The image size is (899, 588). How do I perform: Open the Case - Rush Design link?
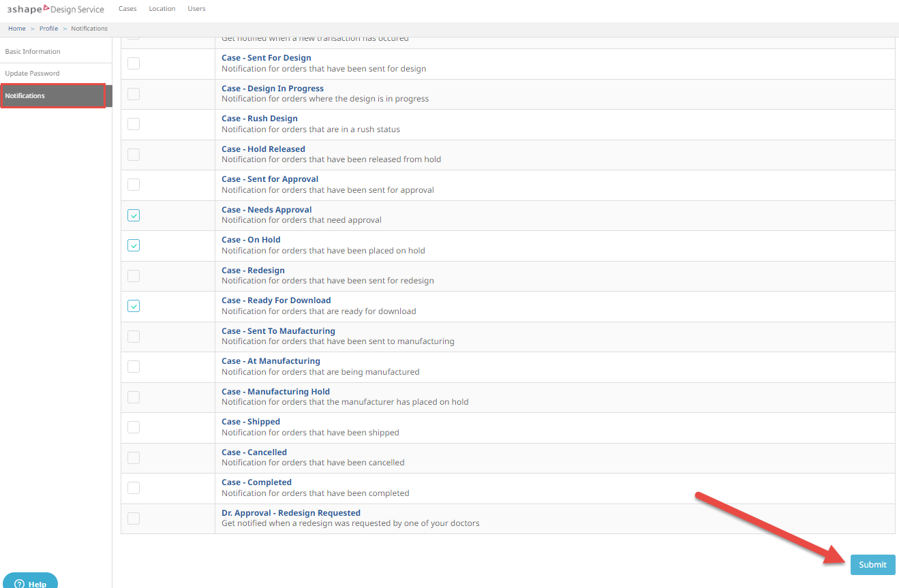(259, 118)
